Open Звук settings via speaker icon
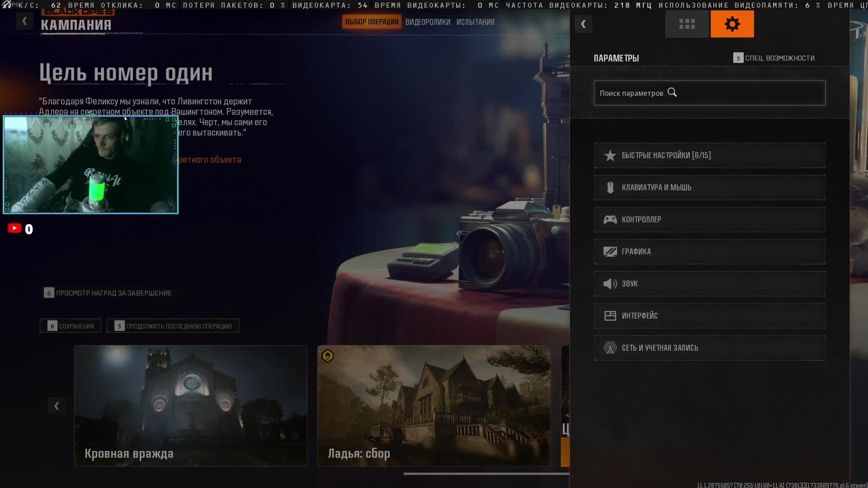Image resolution: width=868 pixels, height=488 pixels. pos(610,284)
